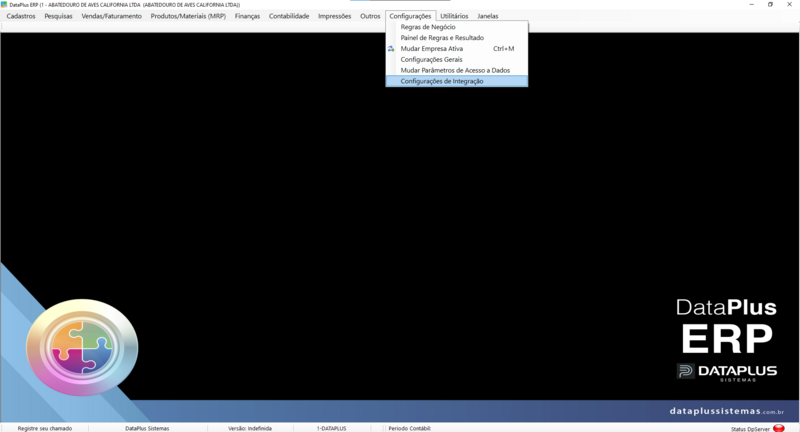Select Mudar Empresa Ativa option
This screenshot has height=432, width=800.
point(457,48)
